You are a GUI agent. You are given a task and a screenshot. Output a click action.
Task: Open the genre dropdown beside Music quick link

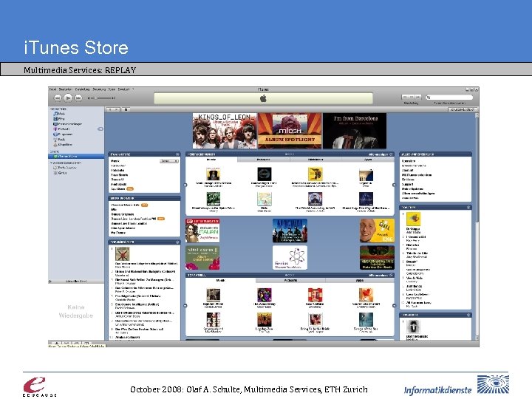tap(169, 161)
